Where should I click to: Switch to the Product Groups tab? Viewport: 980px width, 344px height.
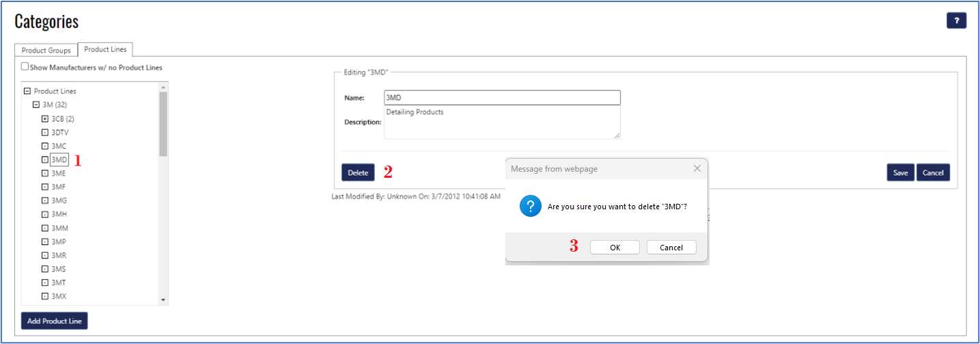(x=46, y=51)
